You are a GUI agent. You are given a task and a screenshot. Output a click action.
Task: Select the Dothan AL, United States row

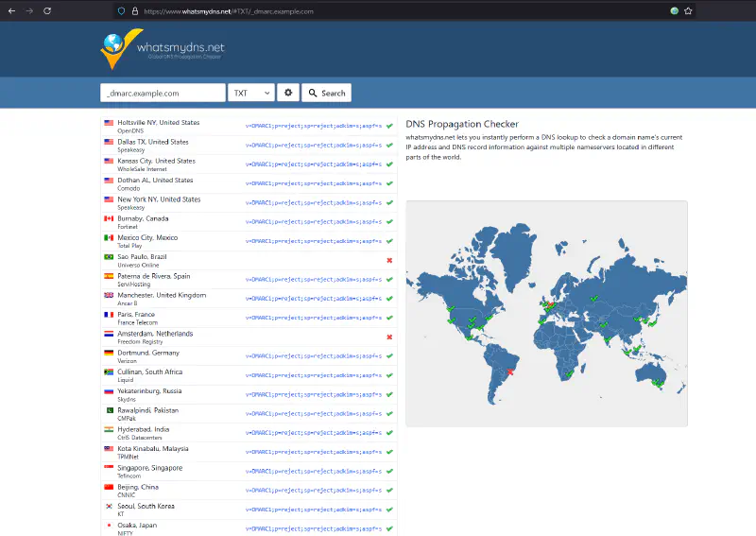click(x=249, y=183)
